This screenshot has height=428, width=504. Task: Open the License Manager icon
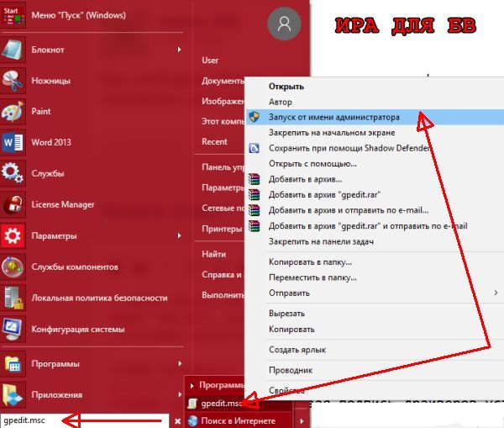click(x=13, y=204)
